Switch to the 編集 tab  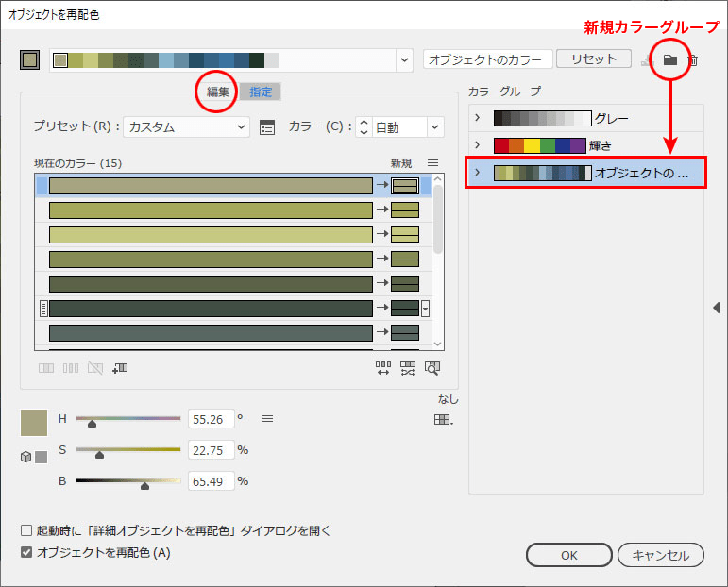(218, 92)
